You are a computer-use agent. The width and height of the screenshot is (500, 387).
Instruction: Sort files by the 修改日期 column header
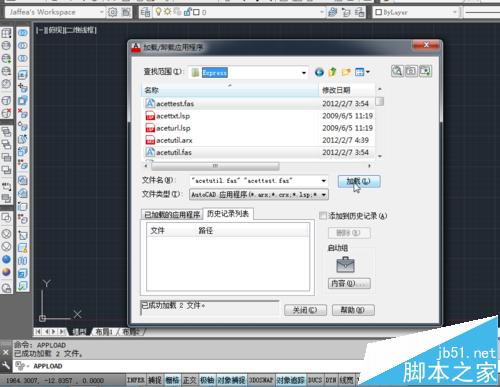pos(347,90)
